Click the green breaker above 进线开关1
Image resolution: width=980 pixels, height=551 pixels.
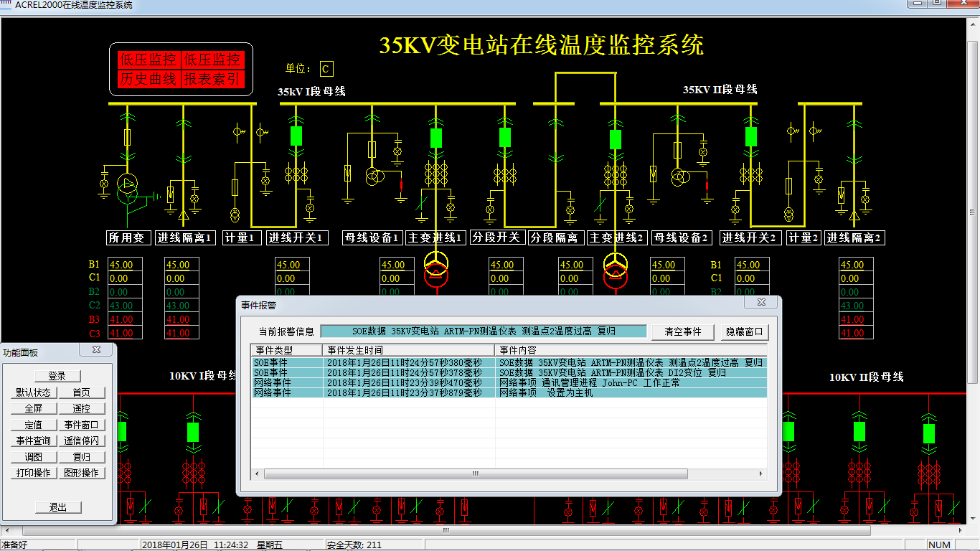pyautogui.click(x=296, y=136)
